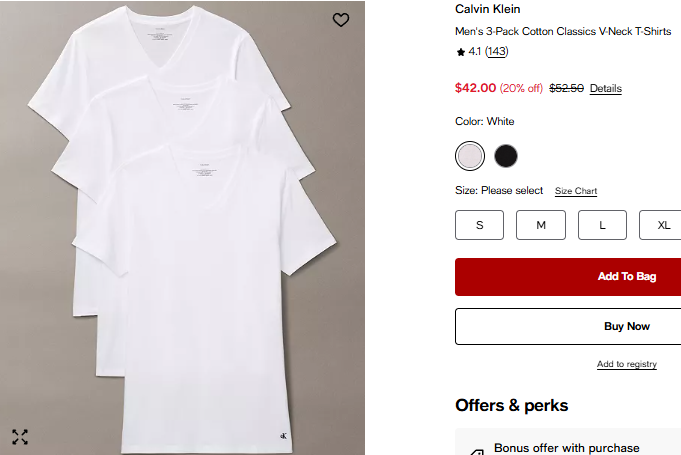
Task: Select the Black color swatch
Action: (x=506, y=155)
